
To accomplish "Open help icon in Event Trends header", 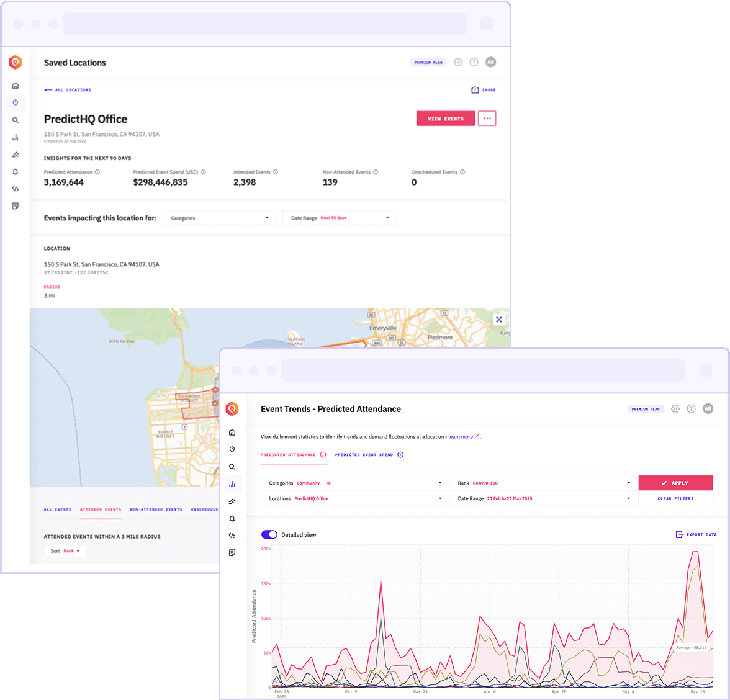I will coord(692,408).
